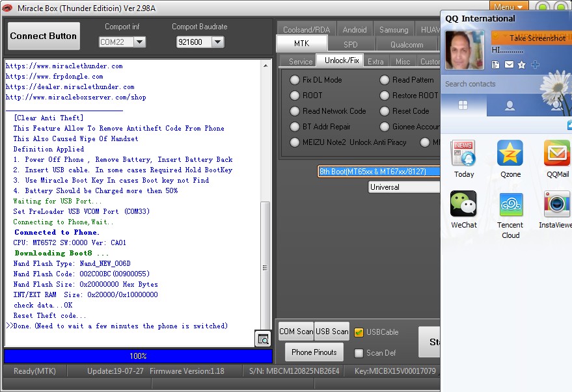The image size is (572, 392).
Task: Click the QQ document icon under the status
Action: click(495, 65)
